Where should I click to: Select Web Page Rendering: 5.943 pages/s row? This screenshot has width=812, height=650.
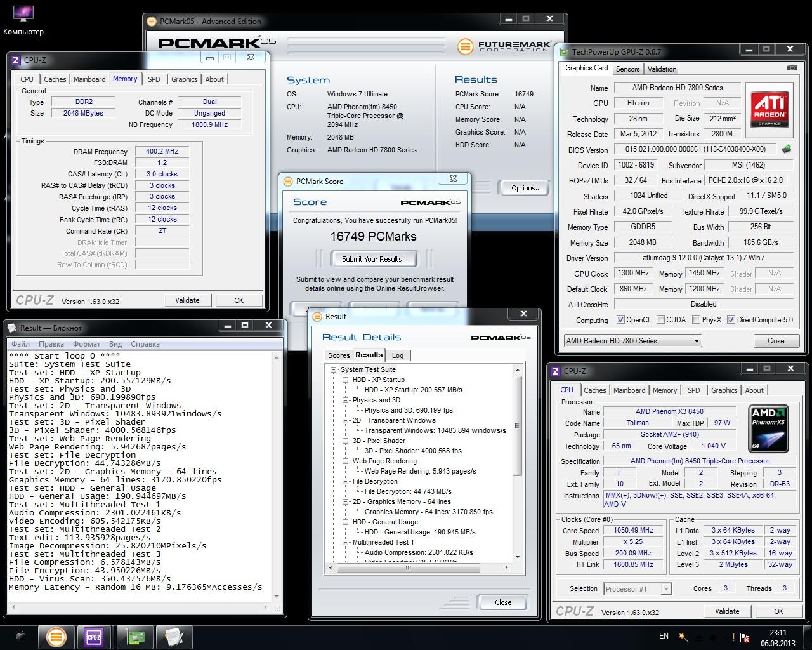tap(421, 471)
